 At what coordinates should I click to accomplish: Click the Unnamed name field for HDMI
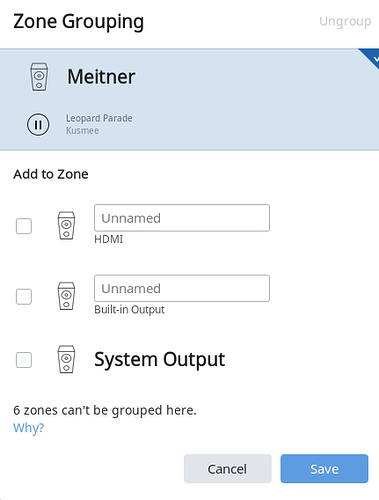pos(182,218)
